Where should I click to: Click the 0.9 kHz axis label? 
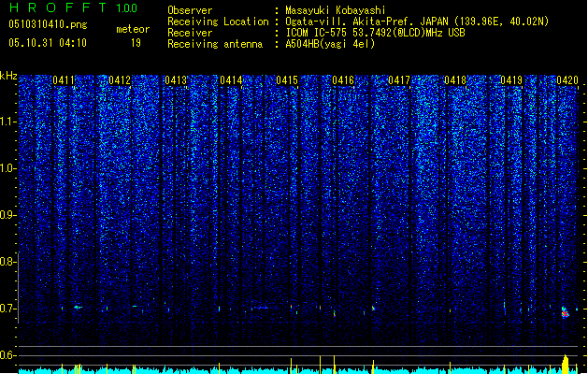[x=8, y=215]
